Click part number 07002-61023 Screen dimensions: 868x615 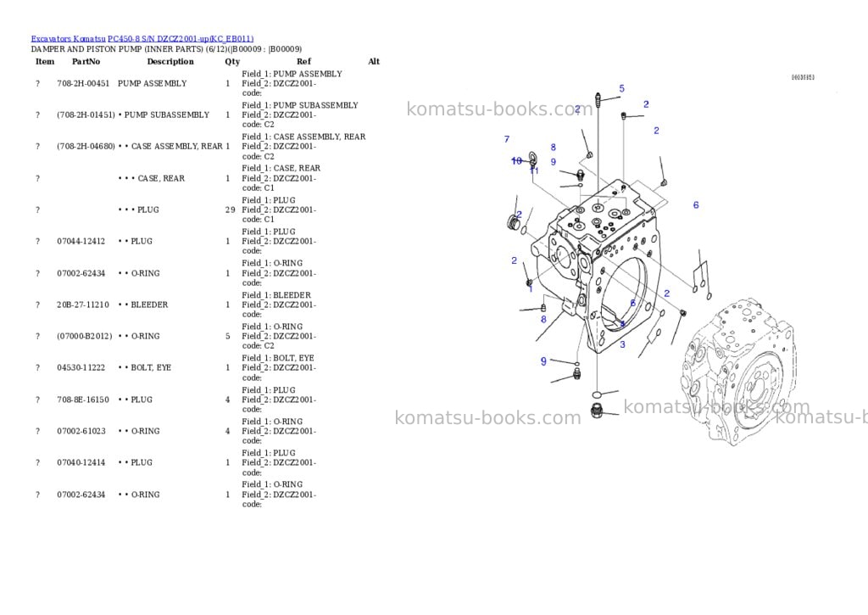(81, 431)
